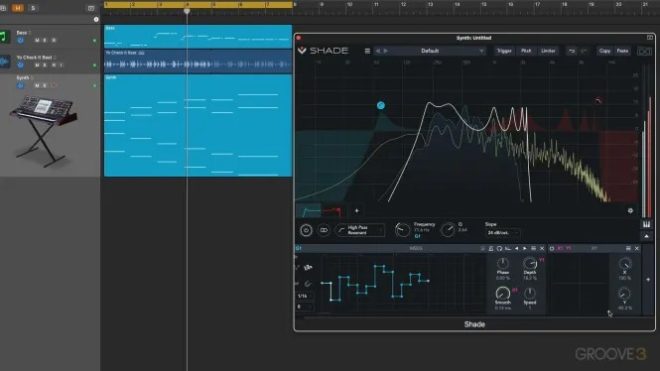This screenshot has height=371, width=660.
Task: Select the red filter node on the graph
Action: pos(598,101)
